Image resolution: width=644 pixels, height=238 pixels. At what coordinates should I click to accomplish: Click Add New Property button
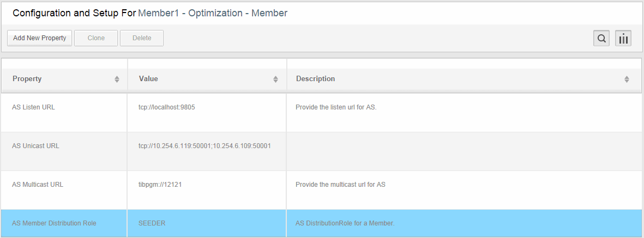point(39,38)
